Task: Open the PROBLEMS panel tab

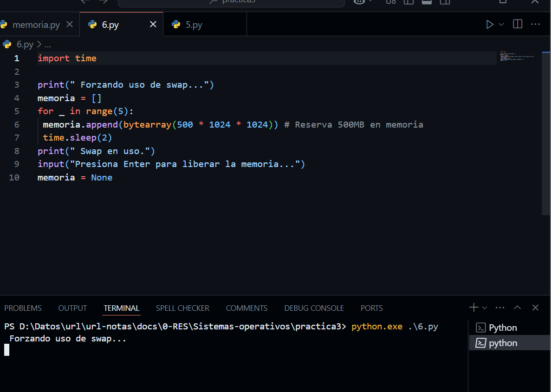Action: pos(23,308)
